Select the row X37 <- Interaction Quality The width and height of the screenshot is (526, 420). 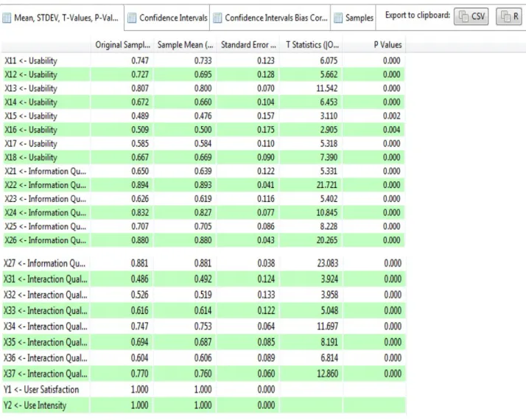click(x=203, y=374)
